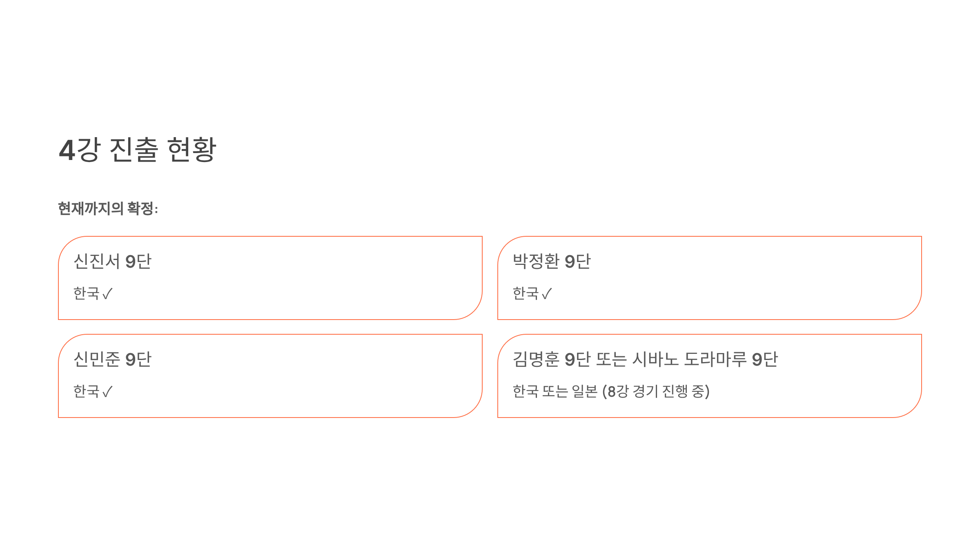Screen dimensions: 980x551
Task: Click the 8강 경기 진행 중 note
Action: click(x=656, y=391)
